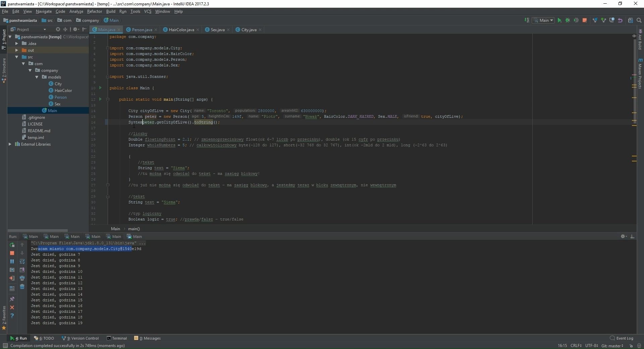Screen dimensions: 644x349
Task: Click Scroll from Source target icon
Action: click(58, 30)
